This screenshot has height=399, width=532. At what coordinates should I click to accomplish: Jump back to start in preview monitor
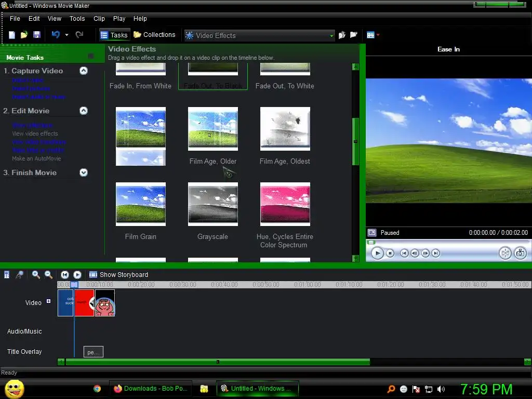[x=404, y=253]
